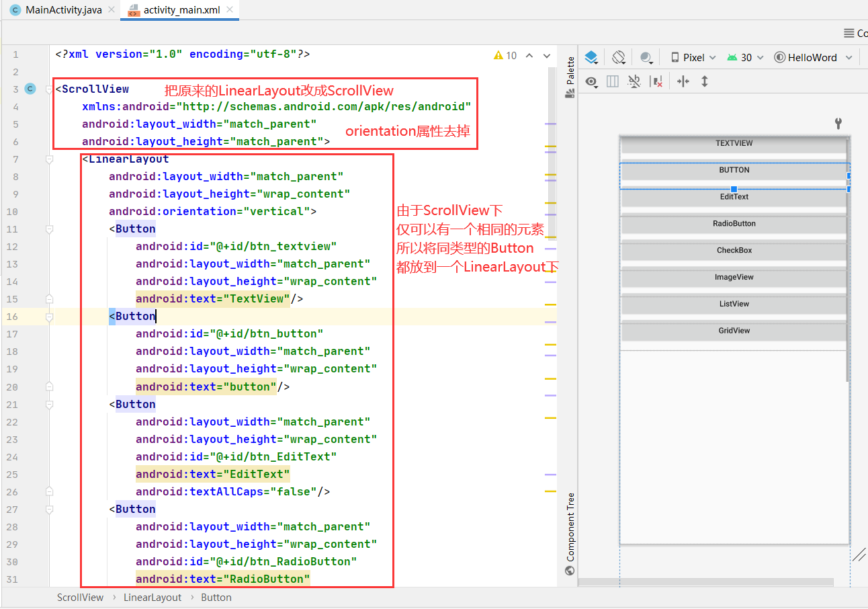Click the warning indicator showing 10

[505, 55]
